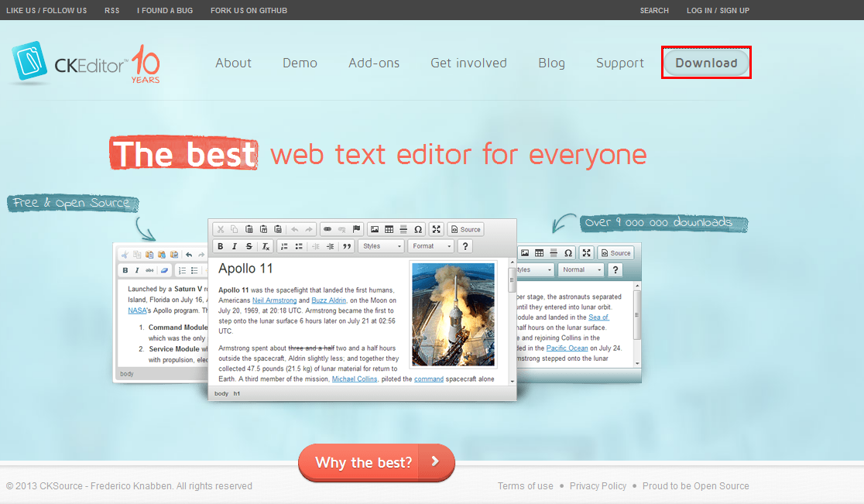Toggle Bold in the front editor toolbar

(x=221, y=246)
